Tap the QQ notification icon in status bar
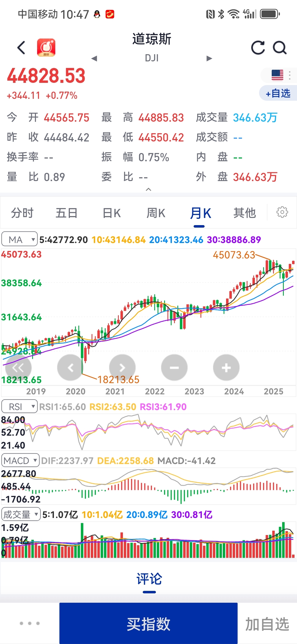Viewport: 297px width, 644px height. (x=97, y=14)
